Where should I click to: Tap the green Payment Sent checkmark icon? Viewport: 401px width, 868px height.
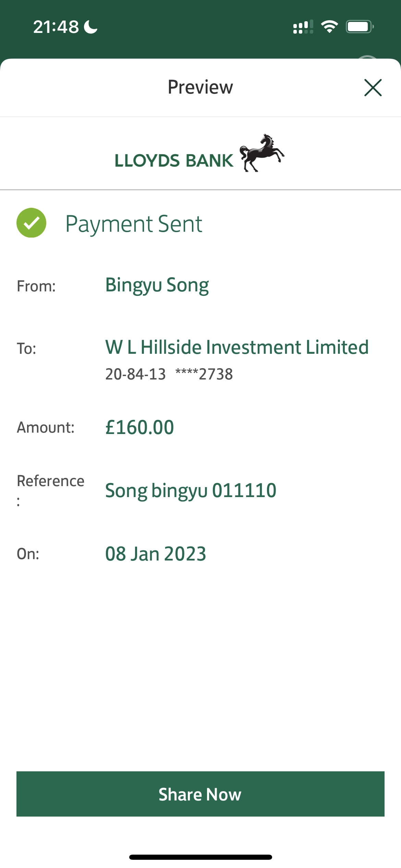click(x=32, y=223)
